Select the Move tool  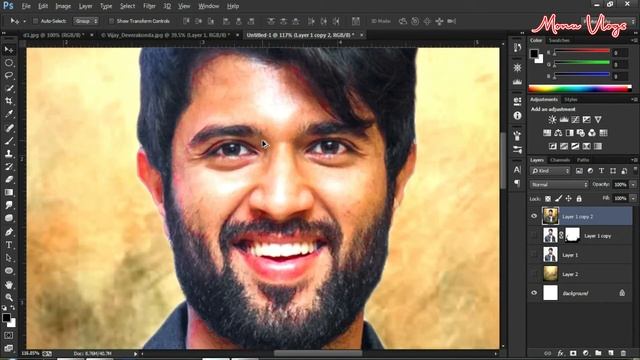coord(9,50)
